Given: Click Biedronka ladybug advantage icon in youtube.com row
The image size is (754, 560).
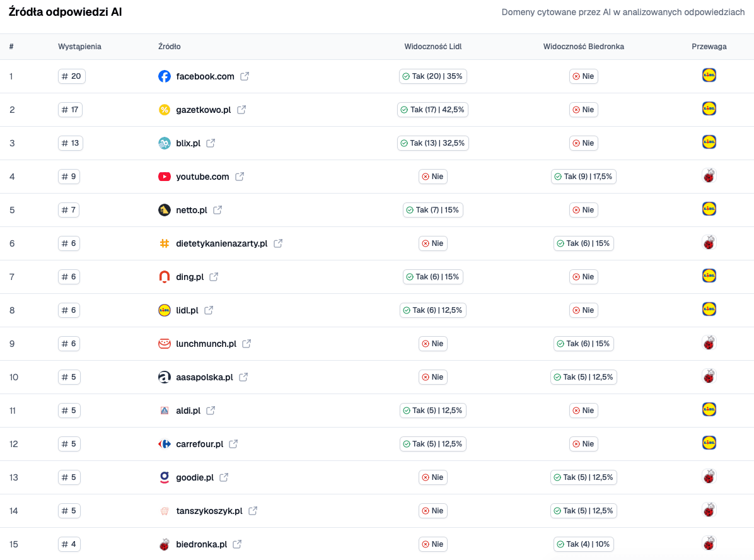Looking at the screenshot, I should 709,175.
